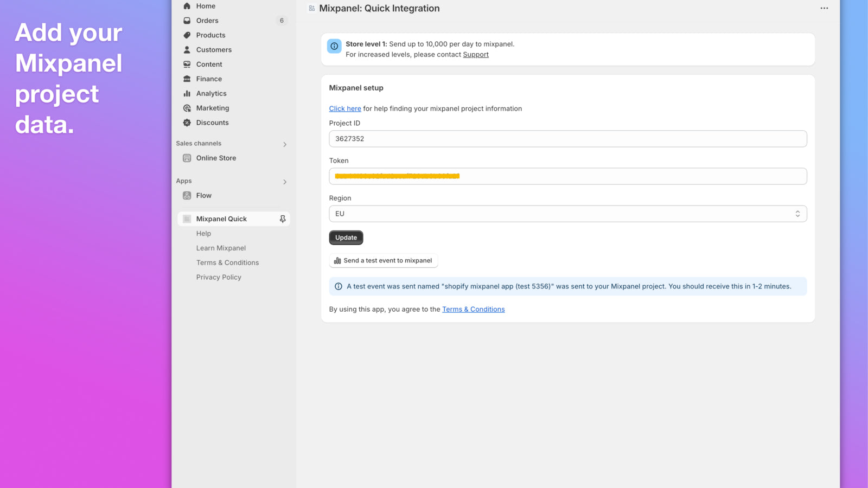
Task: Open the Region dropdown
Action: click(567, 214)
